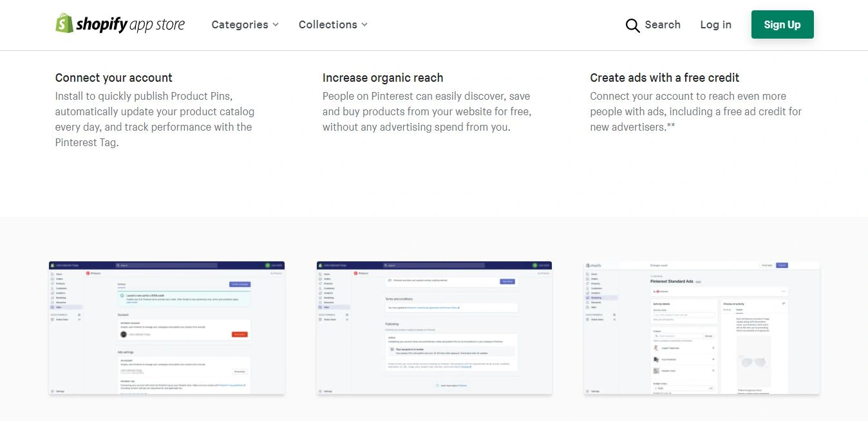The image size is (868, 421).
Task: Click the Shopify bag logo icon
Action: (64, 23)
